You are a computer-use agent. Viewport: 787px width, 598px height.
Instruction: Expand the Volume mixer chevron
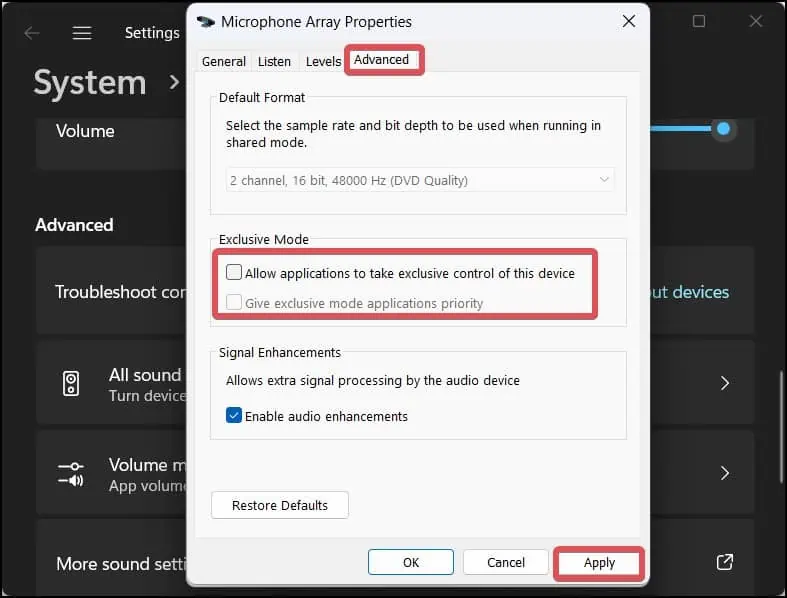(725, 473)
